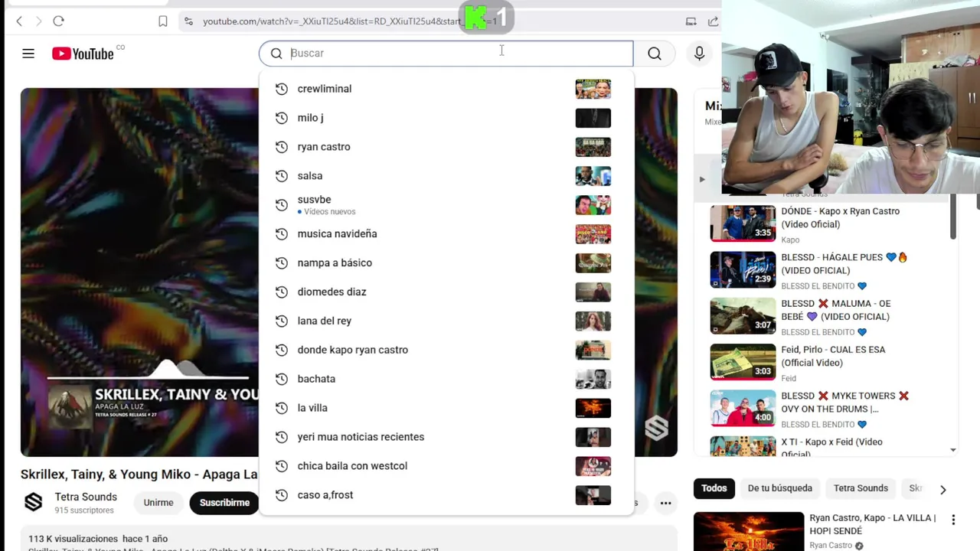Choose the susvbe search suggestion
This screenshot has height=551, width=980.
click(446, 205)
